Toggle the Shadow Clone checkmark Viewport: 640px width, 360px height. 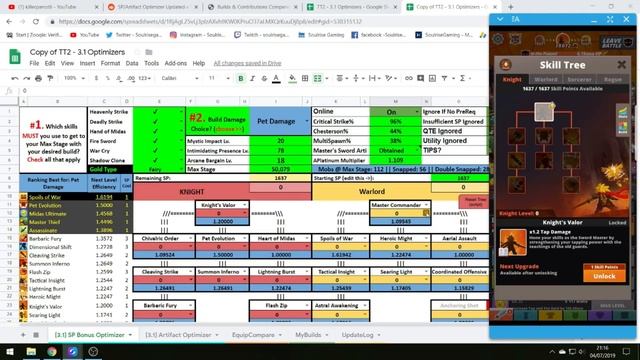(155, 160)
